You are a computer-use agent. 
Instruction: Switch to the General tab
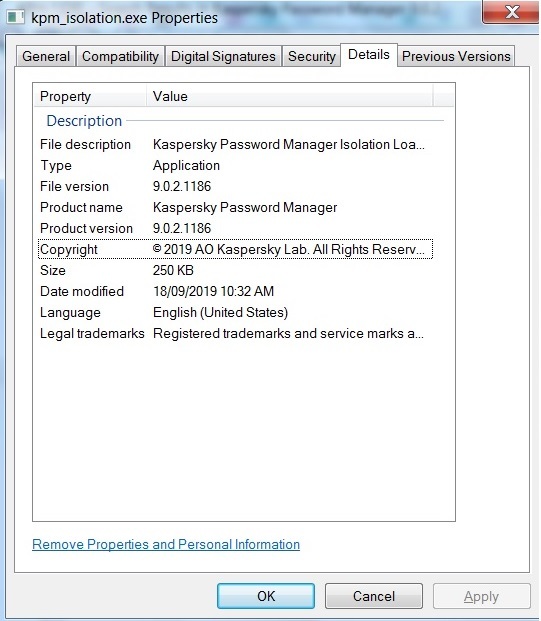point(46,56)
